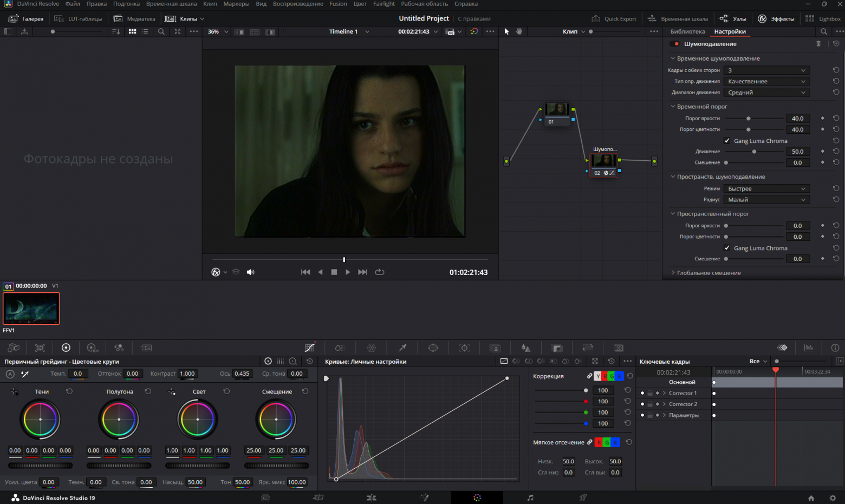Screen dimensions: 845x504
Task: Open the Тип опр. движения dropdown
Action: pos(766,81)
